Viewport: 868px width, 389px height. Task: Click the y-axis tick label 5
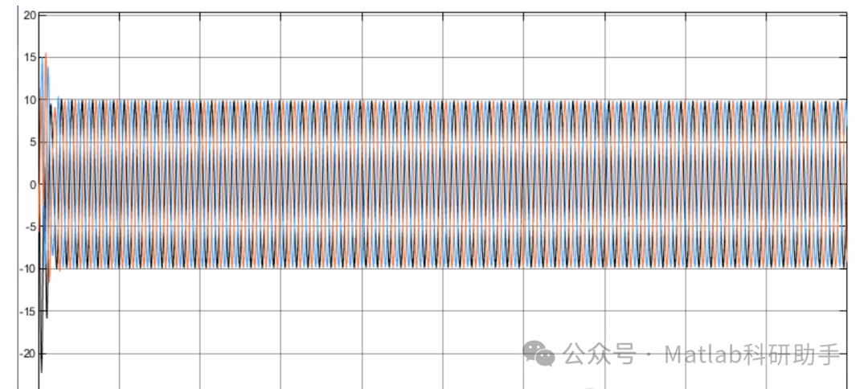pyautogui.click(x=31, y=142)
